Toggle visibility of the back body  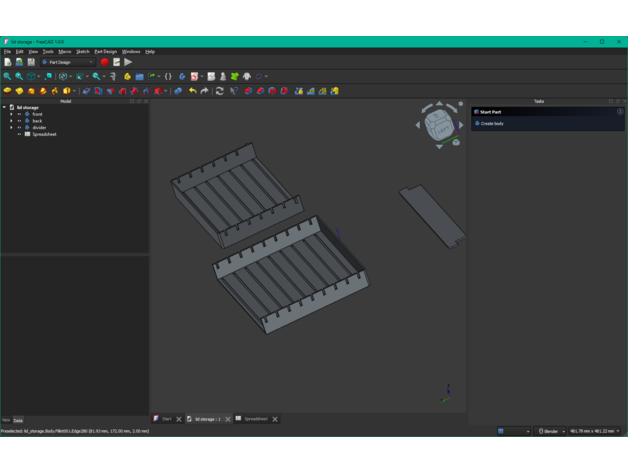pos(19,121)
